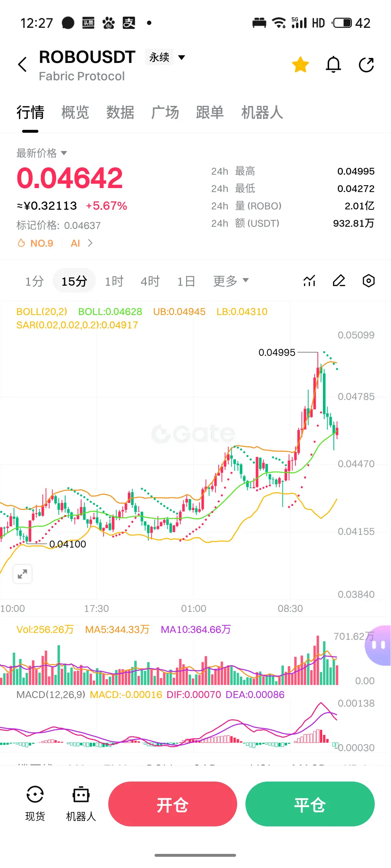
Task: Select the 1日 timeframe
Action: pos(186,281)
